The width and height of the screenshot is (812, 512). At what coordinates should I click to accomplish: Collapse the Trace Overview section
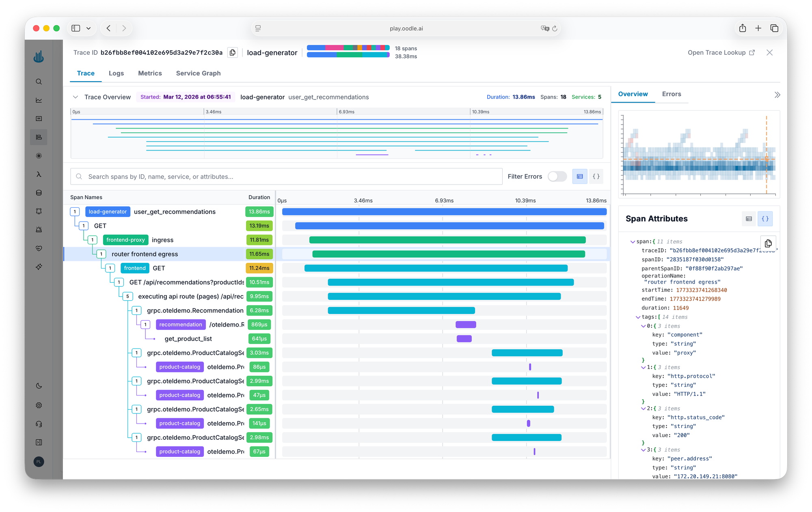(75, 97)
